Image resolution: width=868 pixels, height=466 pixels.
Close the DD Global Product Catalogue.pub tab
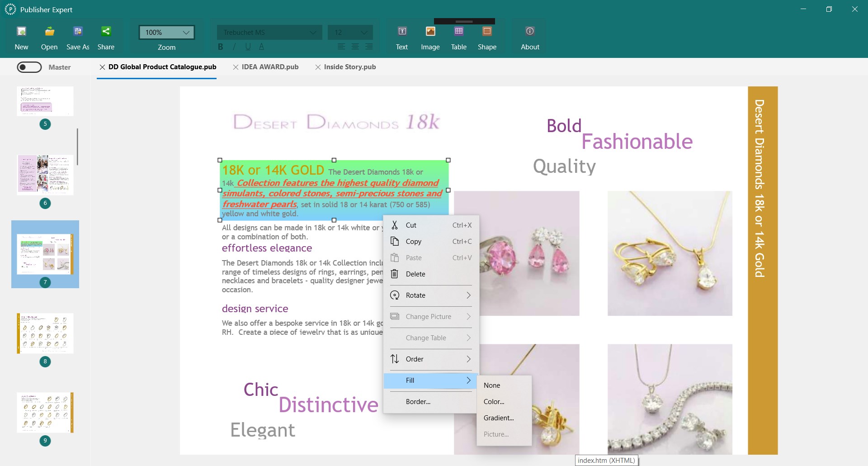pyautogui.click(x=102, y=67)
